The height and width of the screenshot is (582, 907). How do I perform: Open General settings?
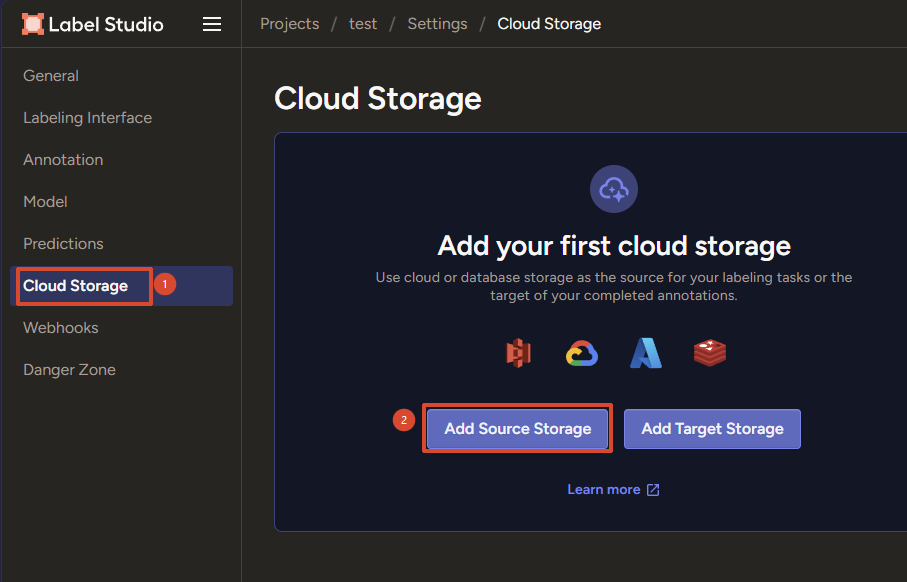click(x=51, y=76)
